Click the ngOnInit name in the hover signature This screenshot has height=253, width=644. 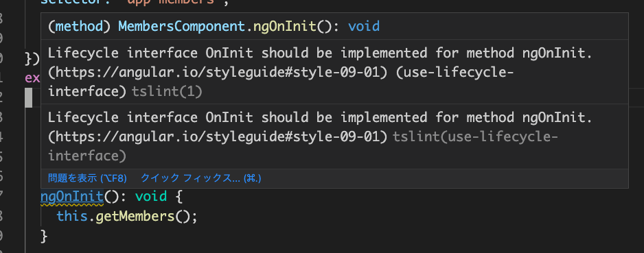click(x=285, y=27)
